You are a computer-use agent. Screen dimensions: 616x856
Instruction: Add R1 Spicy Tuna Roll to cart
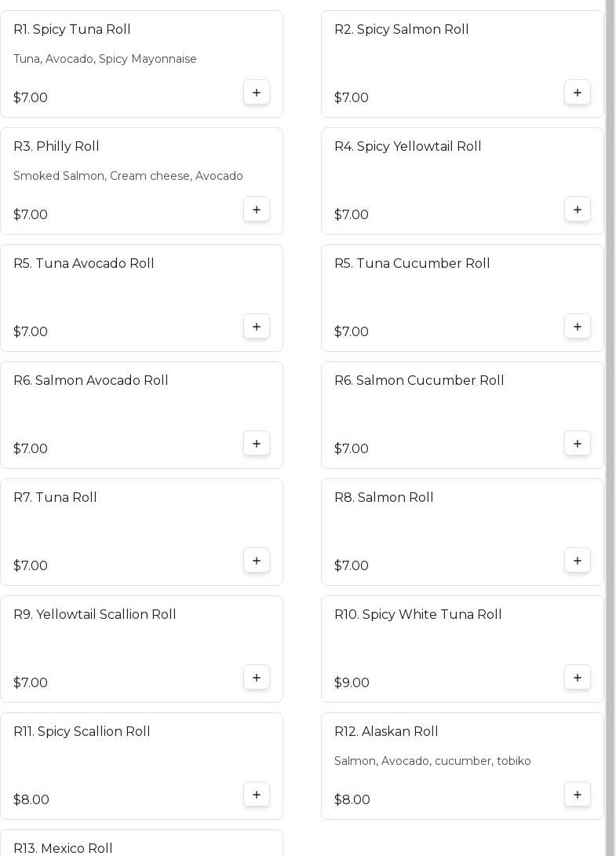pos(257,93)
